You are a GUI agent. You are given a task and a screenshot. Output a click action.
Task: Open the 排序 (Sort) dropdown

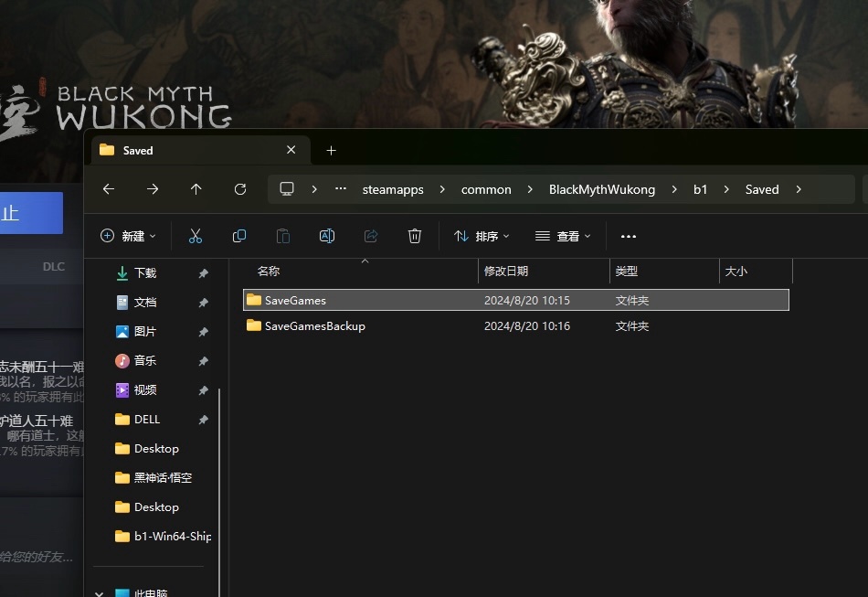(482, 237)
